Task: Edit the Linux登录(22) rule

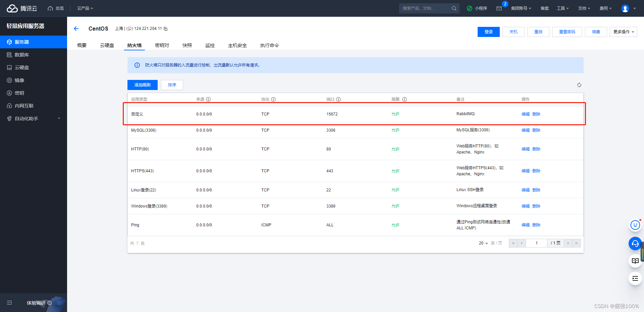Action: [x=526, y=190]
